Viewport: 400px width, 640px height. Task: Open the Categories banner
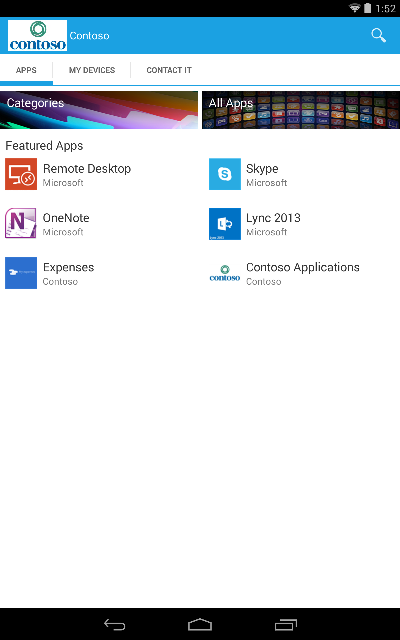coord(99,110)
